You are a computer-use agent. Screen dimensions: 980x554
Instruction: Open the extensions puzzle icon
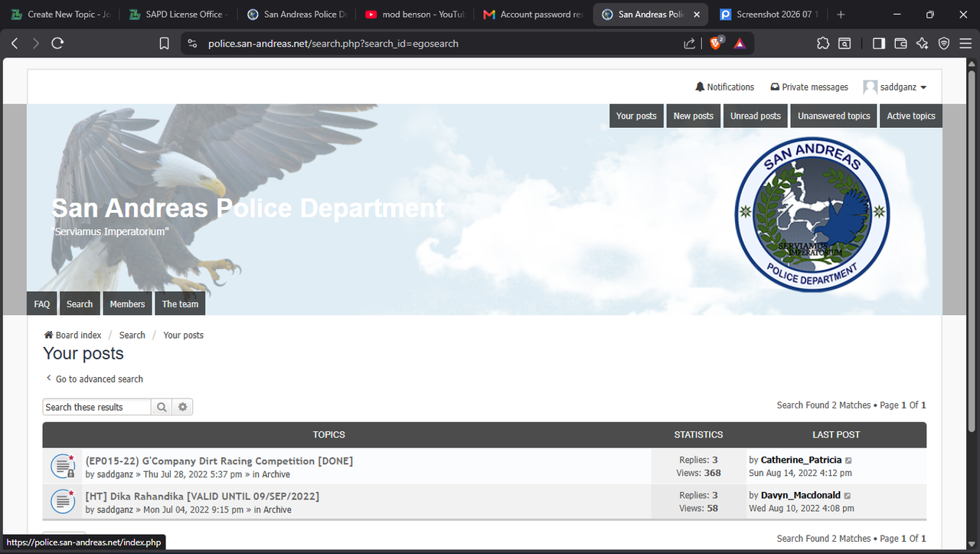[823, 44]
